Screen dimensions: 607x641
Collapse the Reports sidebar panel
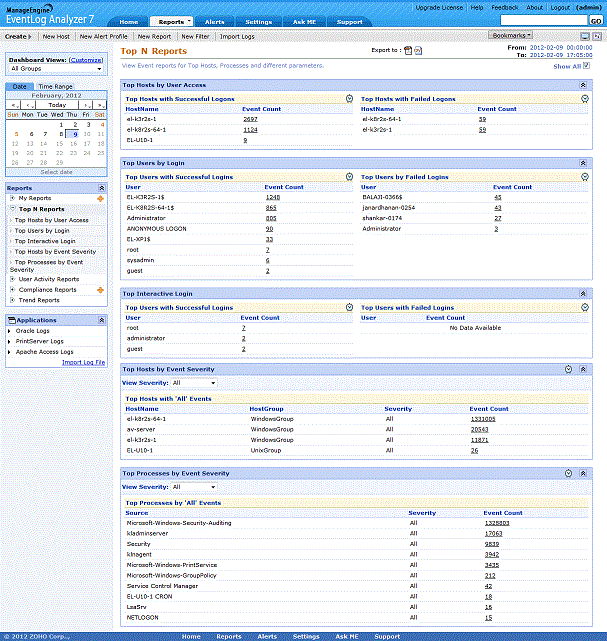[101, 187]
